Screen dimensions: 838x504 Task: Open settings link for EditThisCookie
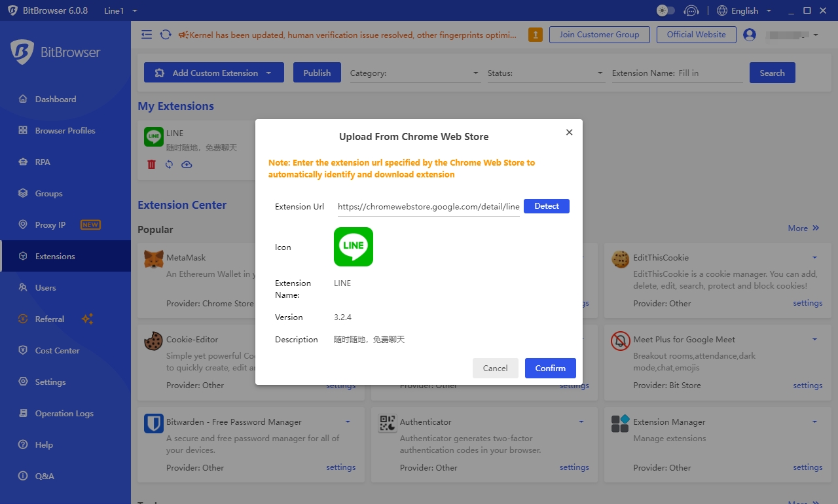(x=808, y=303)
